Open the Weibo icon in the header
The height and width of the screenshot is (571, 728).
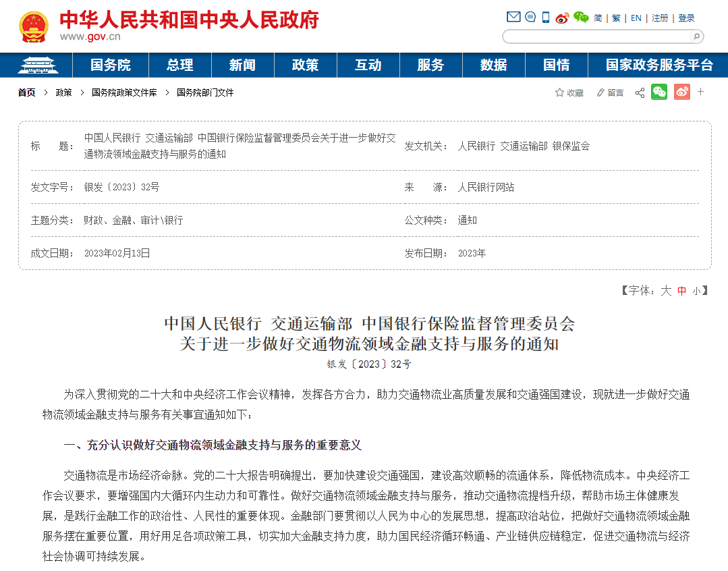coord(561,18)
